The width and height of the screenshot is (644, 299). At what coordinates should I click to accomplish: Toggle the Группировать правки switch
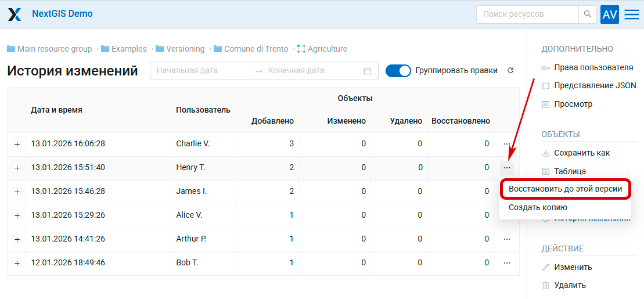pyautogui.click(x=398, y=71)
